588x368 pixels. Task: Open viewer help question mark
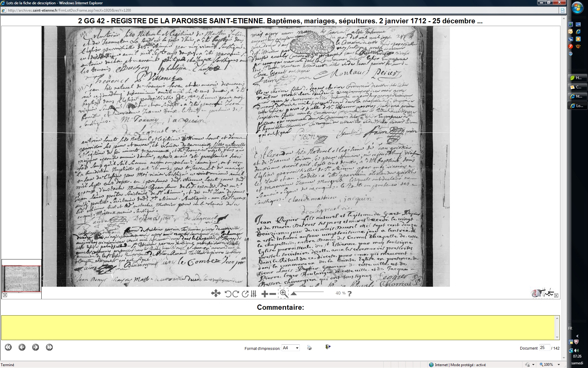coord(350,293)
